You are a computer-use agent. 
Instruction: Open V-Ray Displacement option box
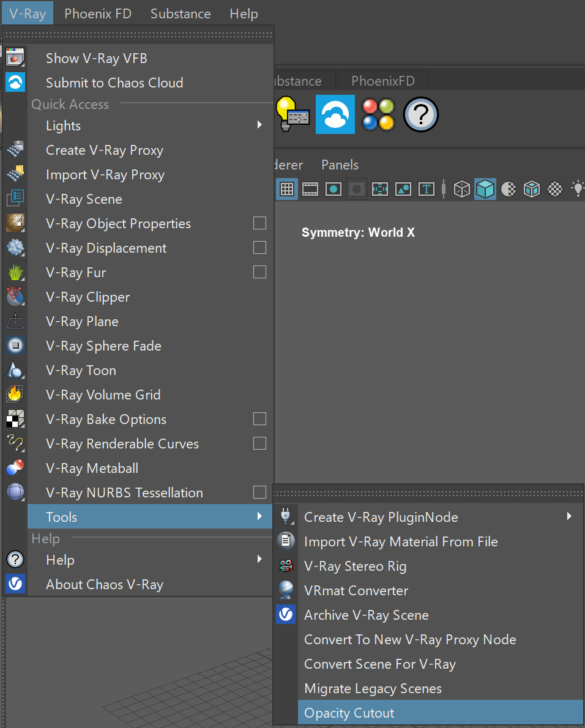pos(259,248)
